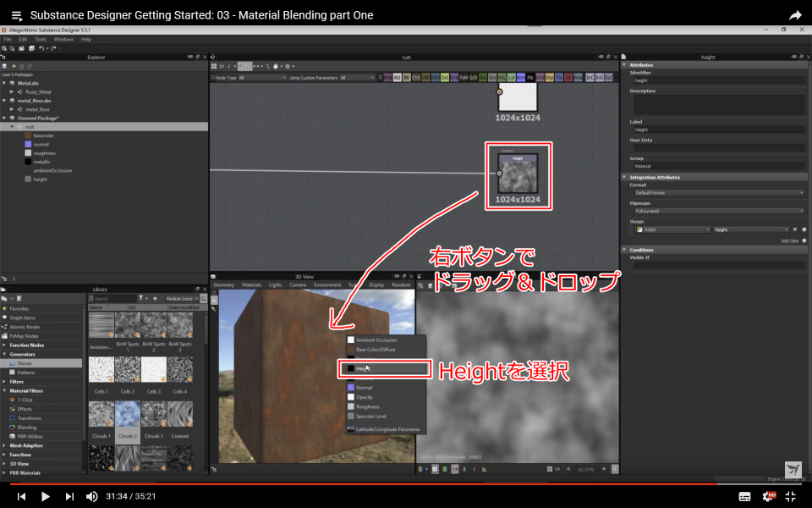Screen dimensions: 812x508
Task: Choose Normal in context menu
Action: coord(364,388)
